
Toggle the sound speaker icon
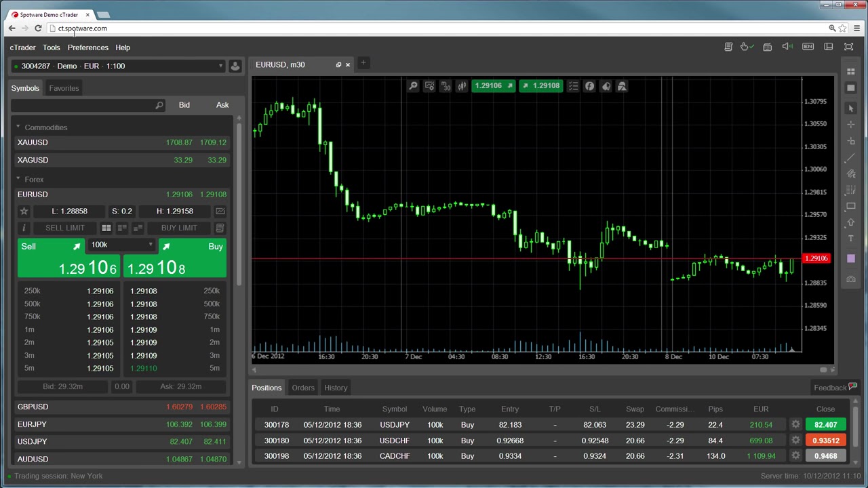pyautogui.click(x=787, y=47)
